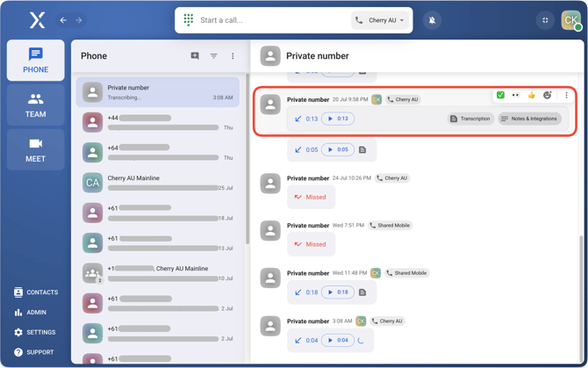Open transcription icon of 0:05 call
588x368 pixels.
point(362,149)
